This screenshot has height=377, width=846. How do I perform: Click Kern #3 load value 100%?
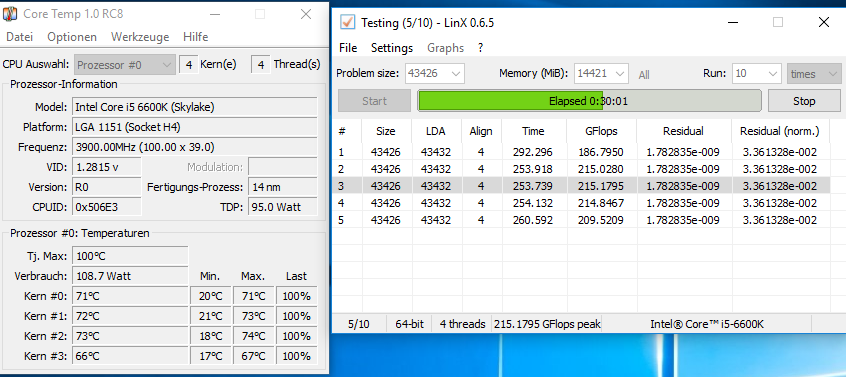[x=296, y=356]
